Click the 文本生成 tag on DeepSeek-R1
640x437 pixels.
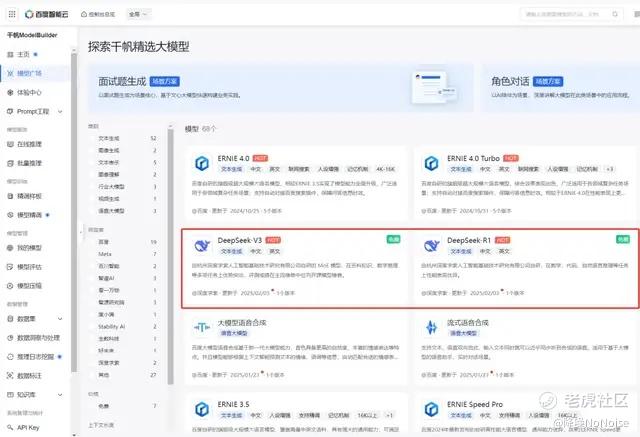click(x=461, y=251)
